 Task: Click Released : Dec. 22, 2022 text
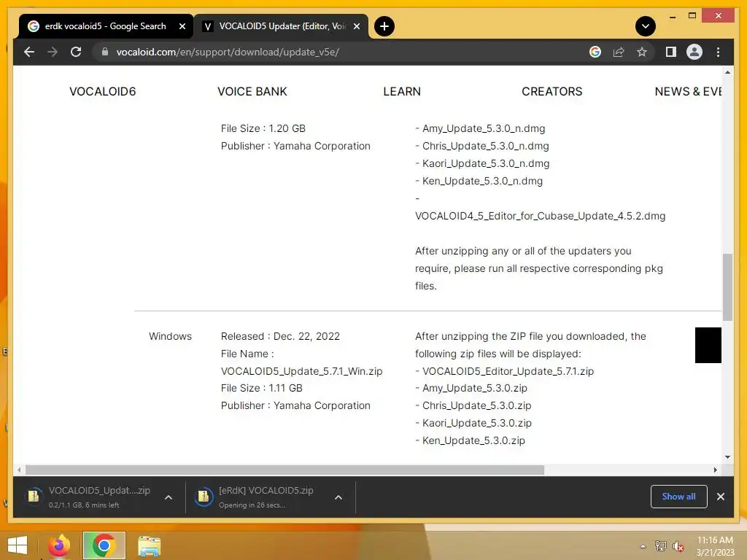pyautogui.click(x=280, y=336)
